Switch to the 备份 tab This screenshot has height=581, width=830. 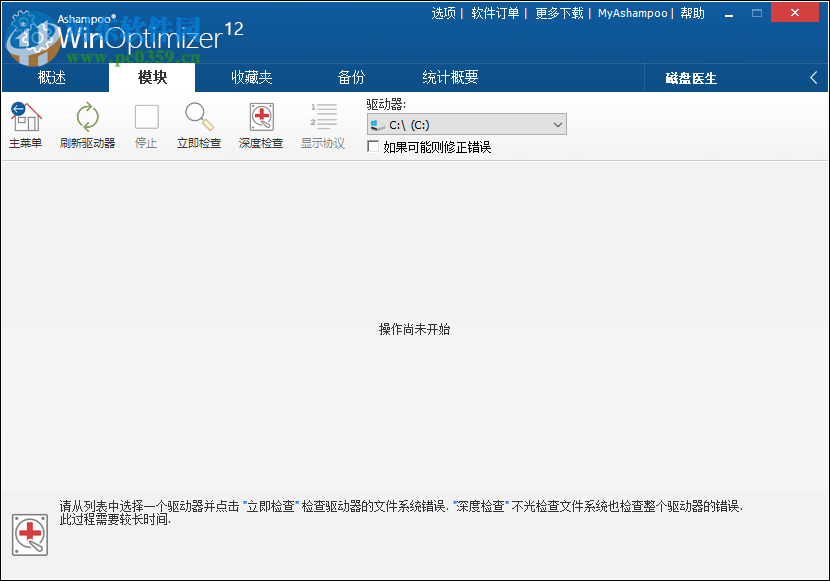[x=351, y=77]
